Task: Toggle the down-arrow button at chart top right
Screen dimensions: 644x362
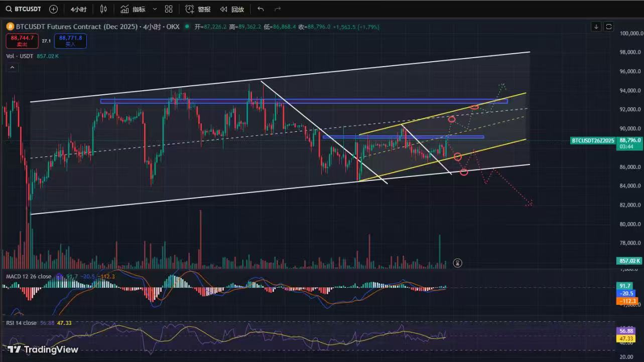Action: click(x=596, y=27)
